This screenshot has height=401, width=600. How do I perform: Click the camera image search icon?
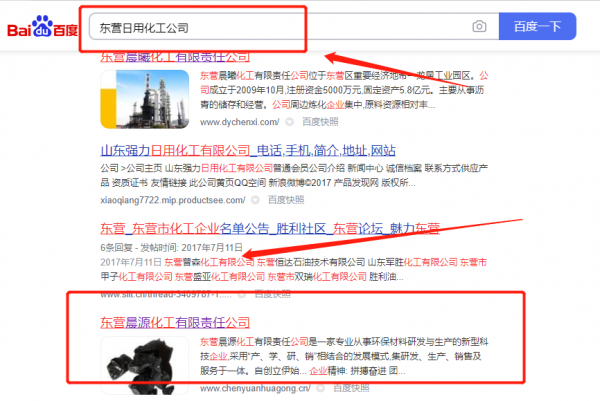[479, 27]
